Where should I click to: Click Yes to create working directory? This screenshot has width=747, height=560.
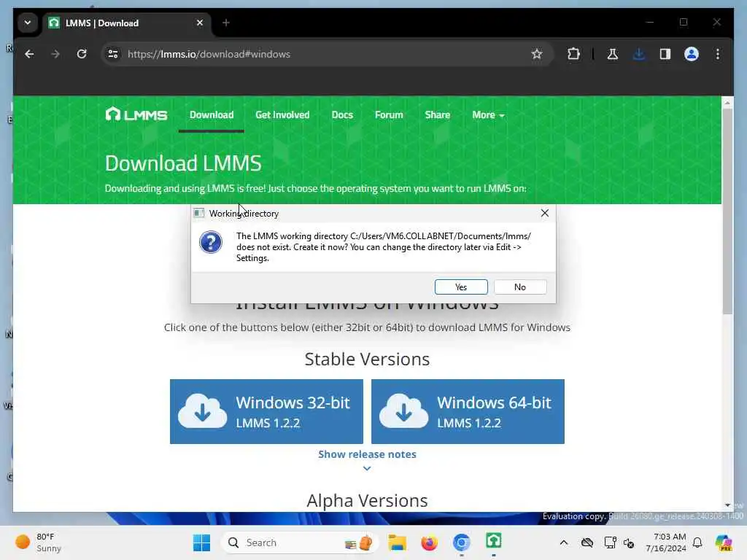coord(461,287)
